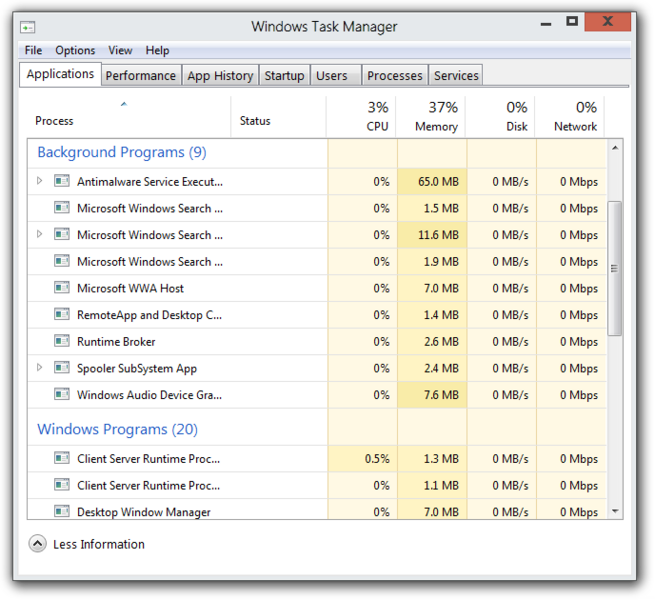This screenshot has height=600, width=655.
Task: Click the scroll down arrow of process list
Action: 615,511
